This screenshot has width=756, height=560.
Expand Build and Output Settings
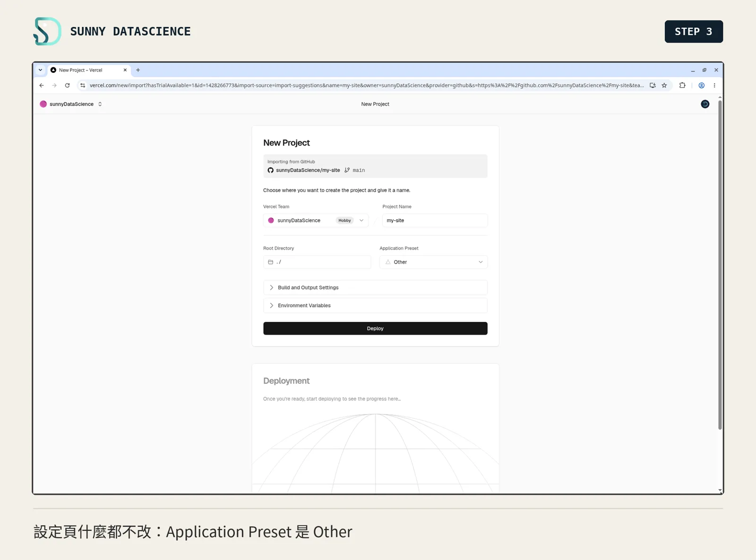point(375,287)
